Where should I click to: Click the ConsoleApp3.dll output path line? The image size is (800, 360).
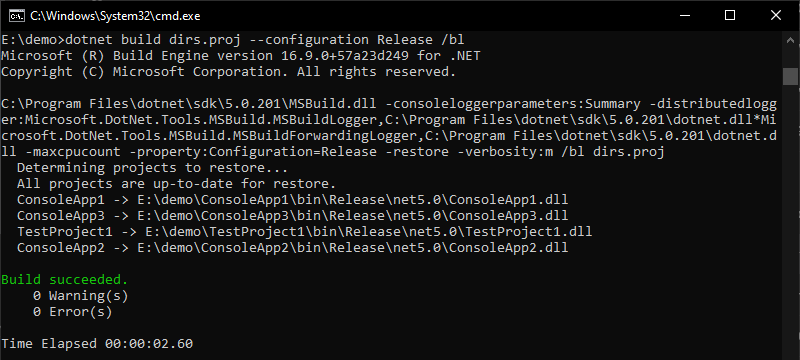coord(292,216)
